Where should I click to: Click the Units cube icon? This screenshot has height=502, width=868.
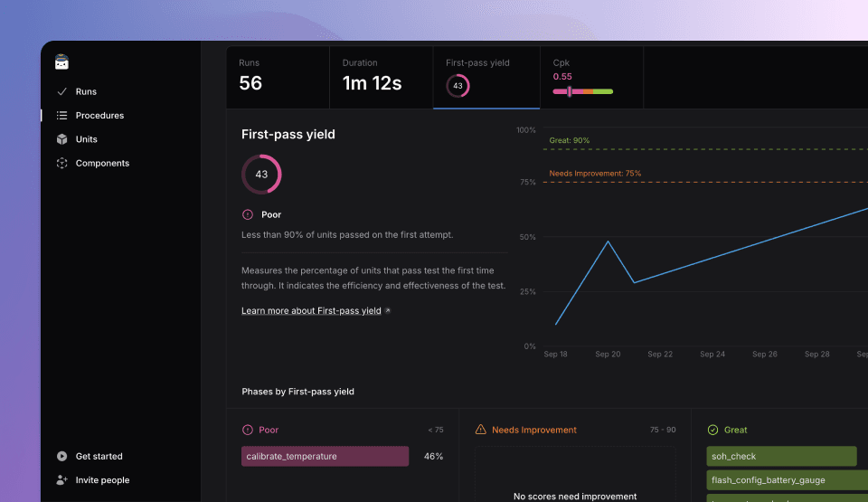pyautogui.click(x=61, y=139)
